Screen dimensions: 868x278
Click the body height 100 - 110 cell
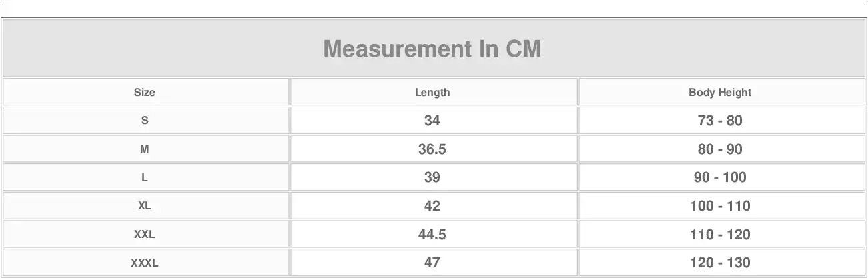(x=720, y=206)
